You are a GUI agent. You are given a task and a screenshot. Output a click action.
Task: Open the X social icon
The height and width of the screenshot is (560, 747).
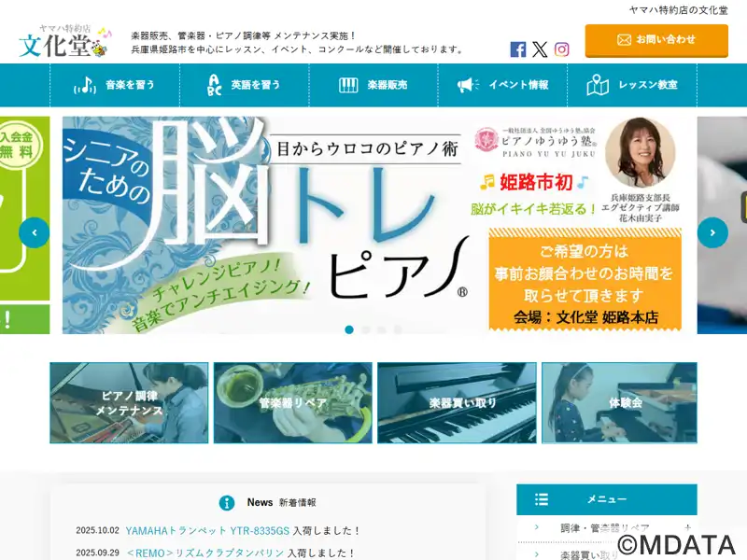pos(540,49)
